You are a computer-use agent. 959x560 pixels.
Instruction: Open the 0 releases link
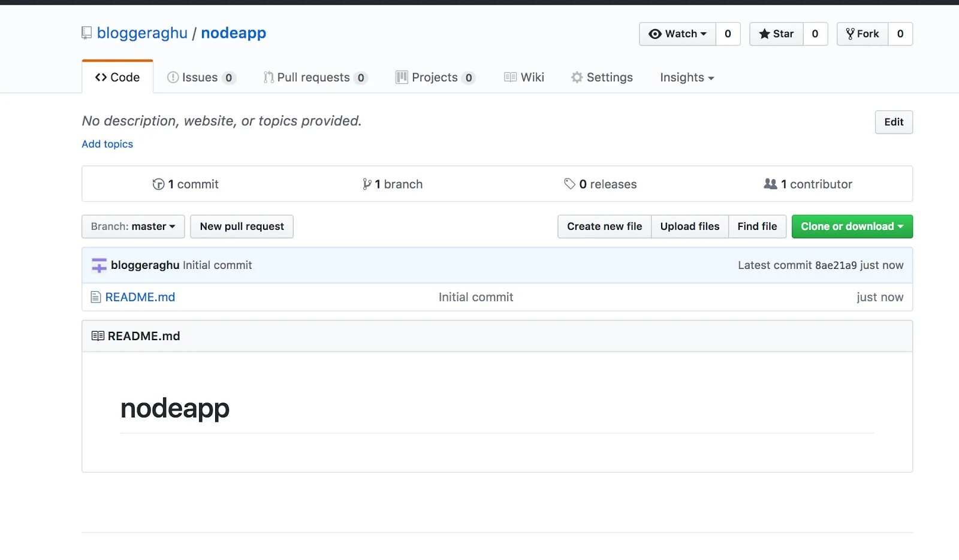(x=601, y=184)
